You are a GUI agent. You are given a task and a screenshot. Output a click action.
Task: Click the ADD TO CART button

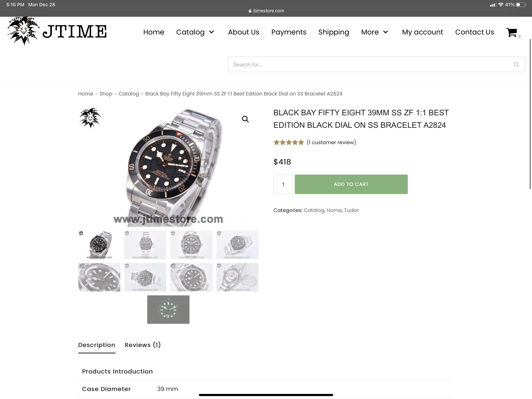pos(351,184)
